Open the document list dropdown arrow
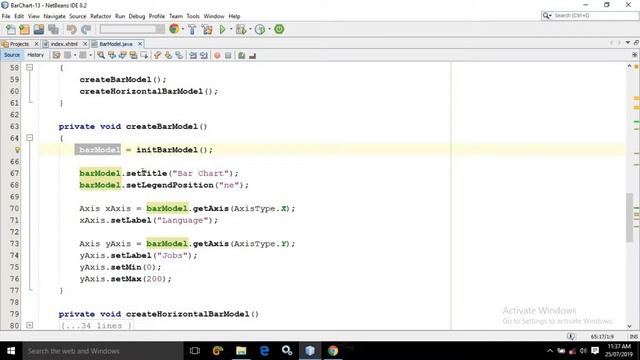Screen dimensions: 640x360 point(628,43)
